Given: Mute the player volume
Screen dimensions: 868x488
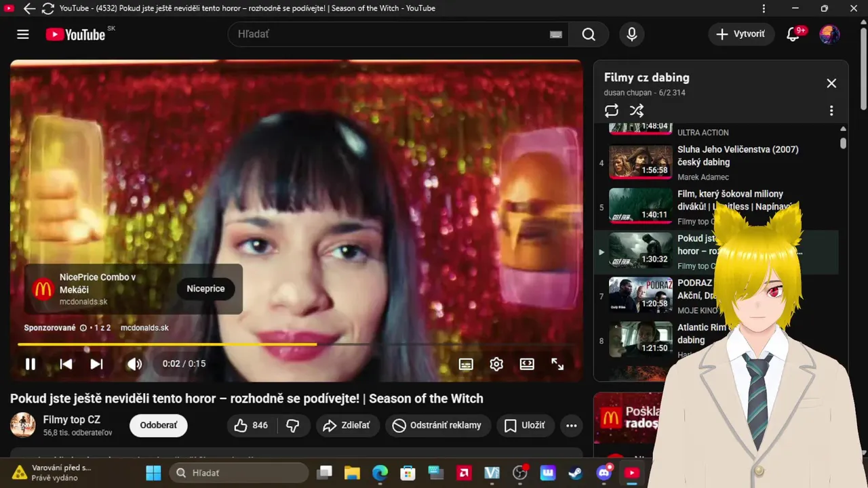Looking at the screenshot, I should 134,364.
